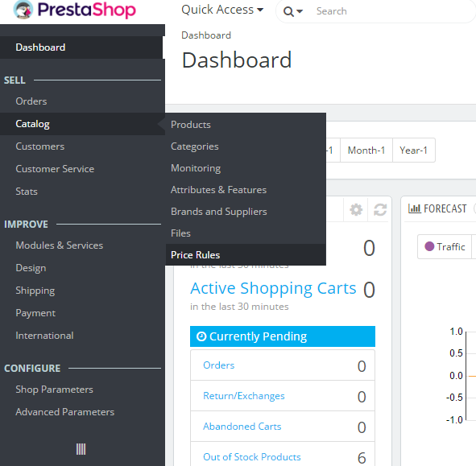This screenshot has height=466, width=476.
Task: Click the Currently Pending header bar
Action: pos(283,336)
